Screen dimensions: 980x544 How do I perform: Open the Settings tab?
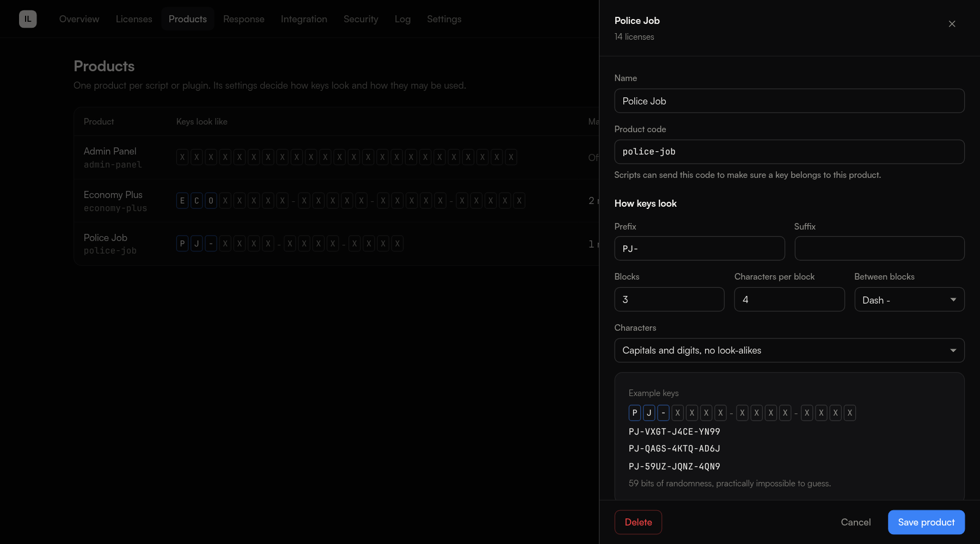coord(444,19)
